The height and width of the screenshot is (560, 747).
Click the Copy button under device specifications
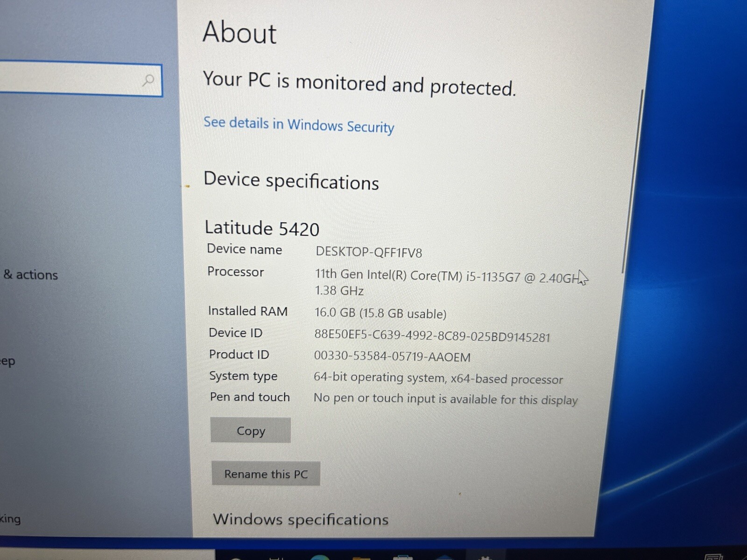coord(250,430)
